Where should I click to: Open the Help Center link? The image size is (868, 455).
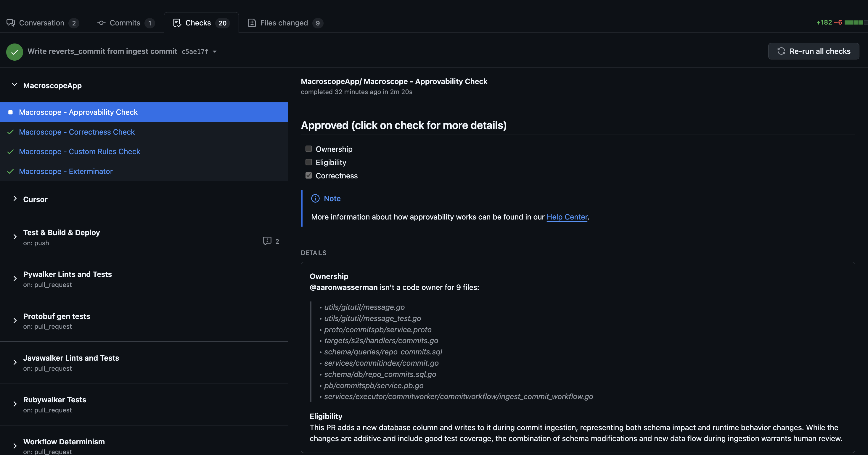[567, 217]
